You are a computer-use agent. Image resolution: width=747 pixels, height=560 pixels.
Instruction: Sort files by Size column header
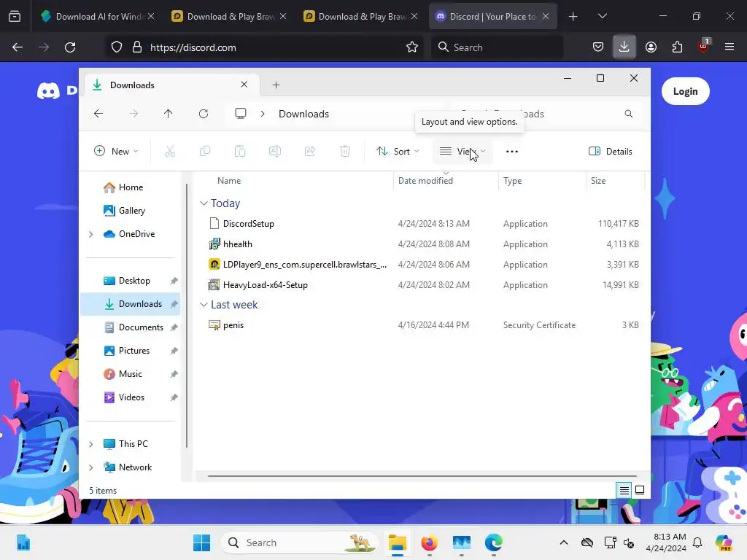click(x=598, y=181)
